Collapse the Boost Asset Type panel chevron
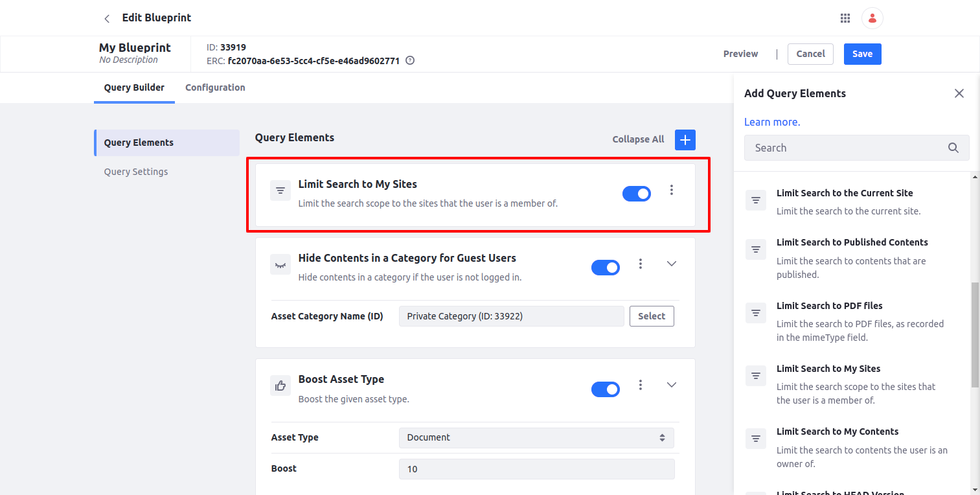980x495 pixels. [x=672, y=385]
